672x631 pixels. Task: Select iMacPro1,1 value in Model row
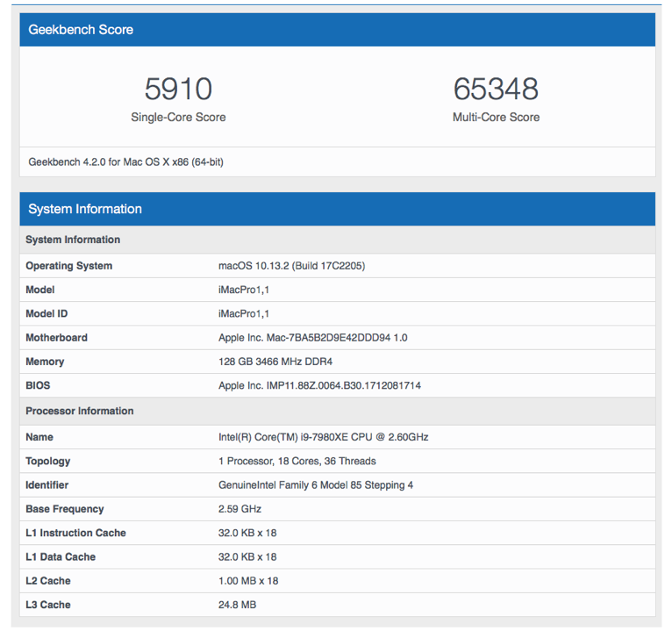click(244, 290)
